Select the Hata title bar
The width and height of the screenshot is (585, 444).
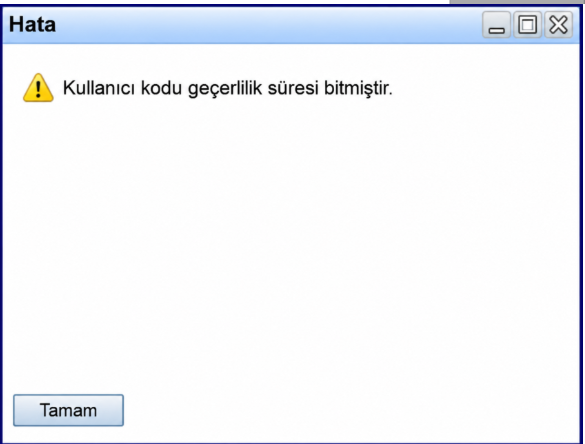coord(291,25)
